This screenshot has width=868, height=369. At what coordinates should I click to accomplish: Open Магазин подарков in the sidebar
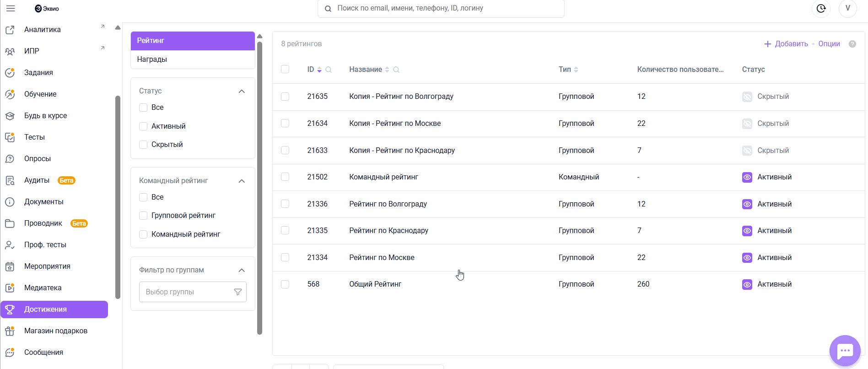coord(55,331)
